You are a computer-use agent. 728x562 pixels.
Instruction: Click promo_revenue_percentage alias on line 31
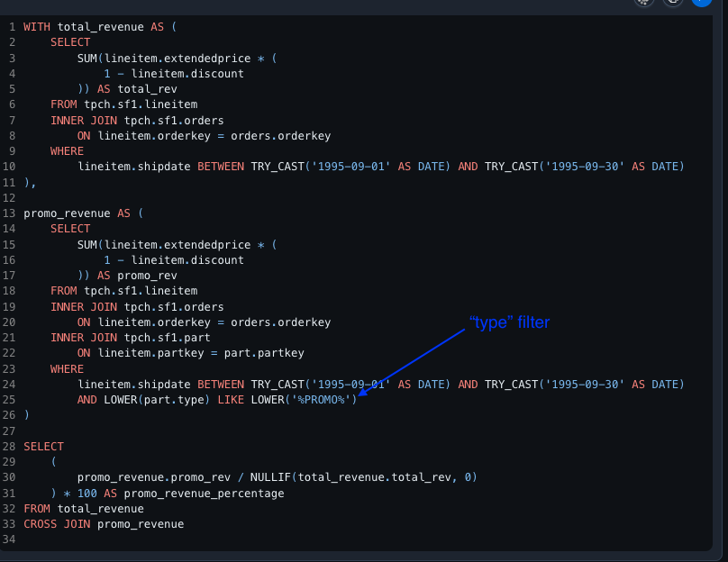point(203,494)
